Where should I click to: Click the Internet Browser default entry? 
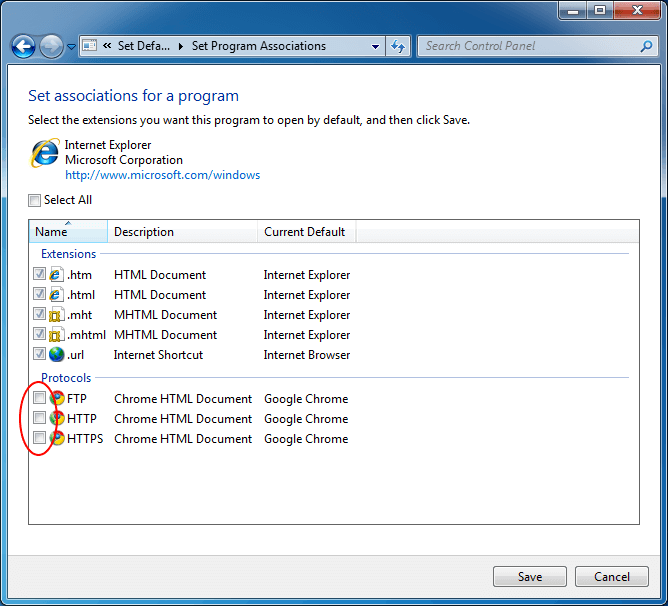pyautogui.click(x=307, y=355)
